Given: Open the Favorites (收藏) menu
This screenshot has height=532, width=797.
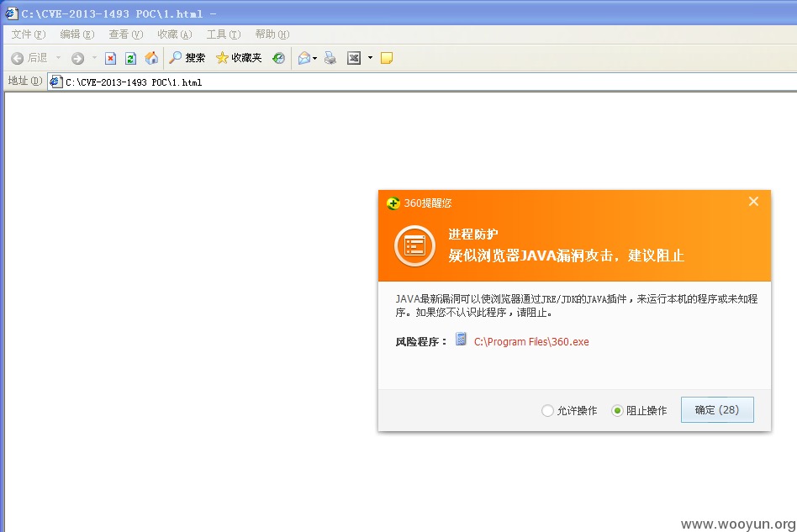Looking at the screenshot, I should coord(175,34).
